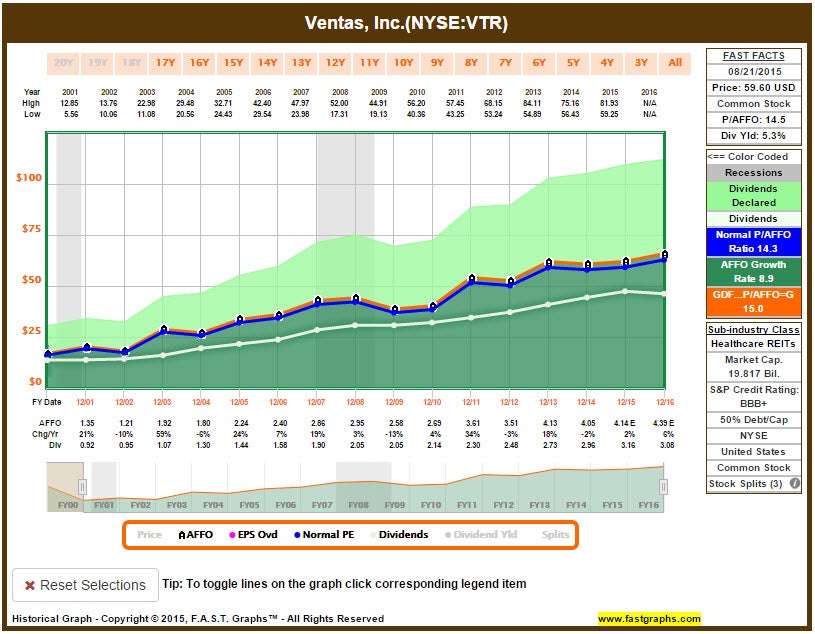Image resolution: width=815 pixels, height=634 pixels.
Task: Click the right range slider handle
Action: [663, 487]
